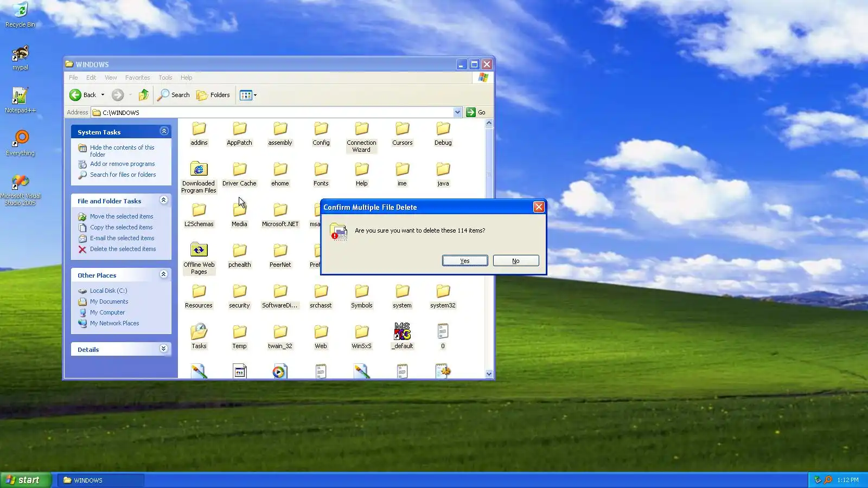Viewport: 868px width, 488px height.
Task: Click 'Hide the contents of this folder'
Action: 122,151
